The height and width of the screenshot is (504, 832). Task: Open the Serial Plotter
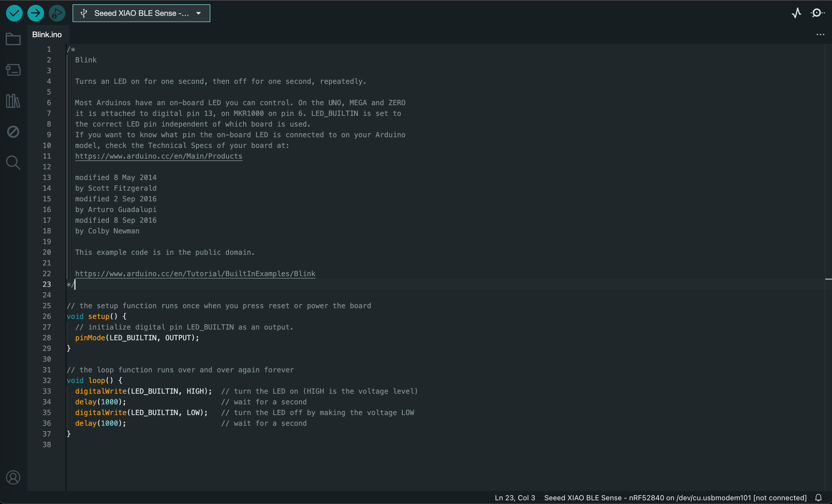pos(796,13)
